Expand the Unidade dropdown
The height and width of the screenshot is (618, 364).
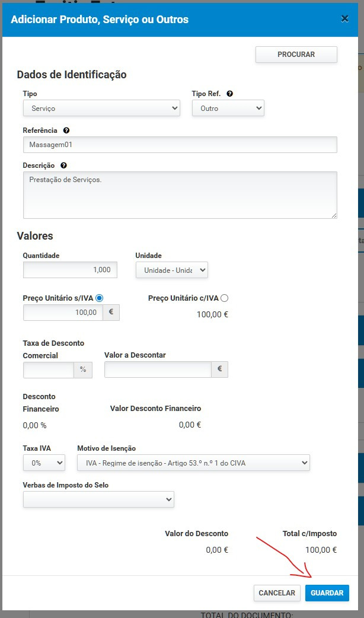click(x=172, y=270)
